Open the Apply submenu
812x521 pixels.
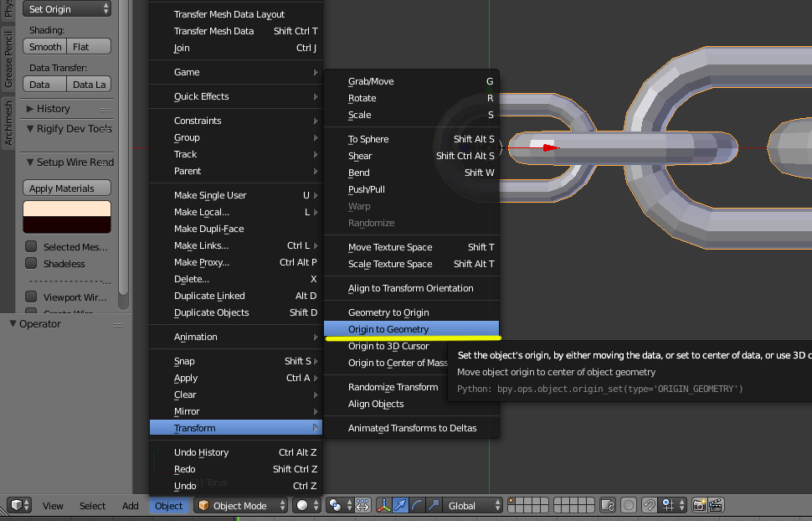click(x=235, y=378)
